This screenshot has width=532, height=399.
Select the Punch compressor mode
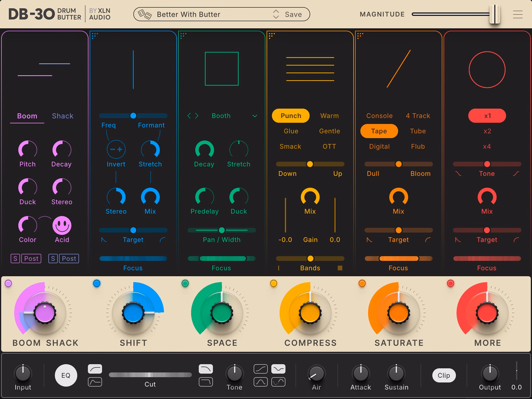[291, 116]
